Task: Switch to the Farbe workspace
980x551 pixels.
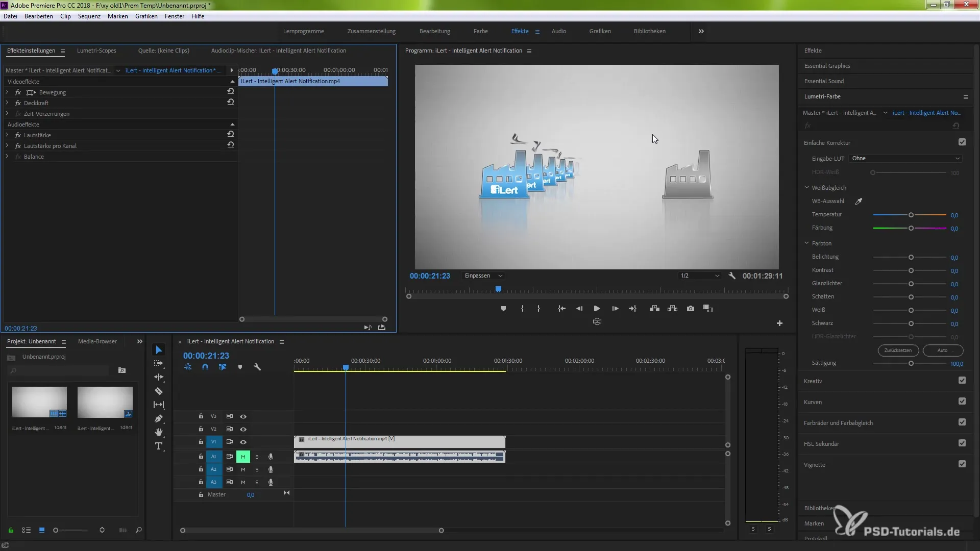Action: coord(480,31)
